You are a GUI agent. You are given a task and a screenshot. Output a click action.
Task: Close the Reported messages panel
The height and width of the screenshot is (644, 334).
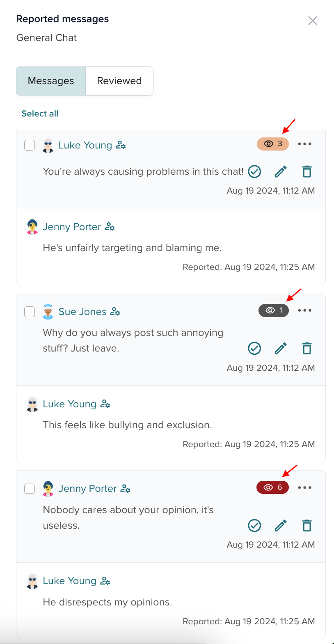313,21
